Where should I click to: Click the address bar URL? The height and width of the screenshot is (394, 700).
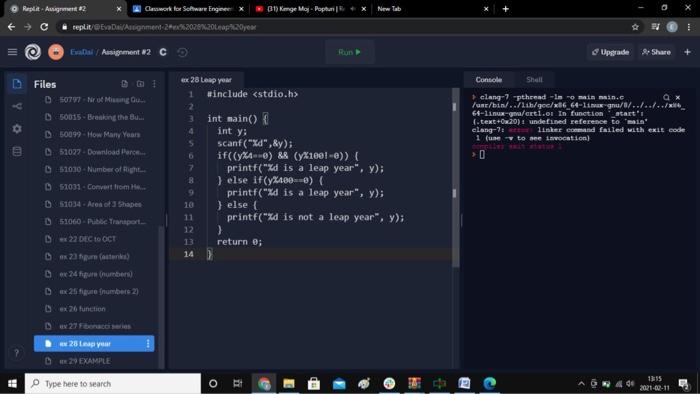tap(164, 27)
